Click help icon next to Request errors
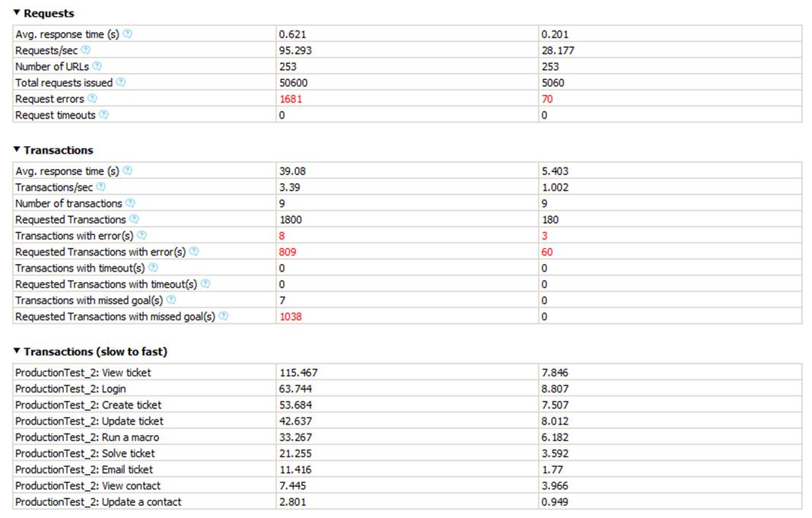Image resolution: width=812 pixels, height=518 pixels. pos(92,99)
